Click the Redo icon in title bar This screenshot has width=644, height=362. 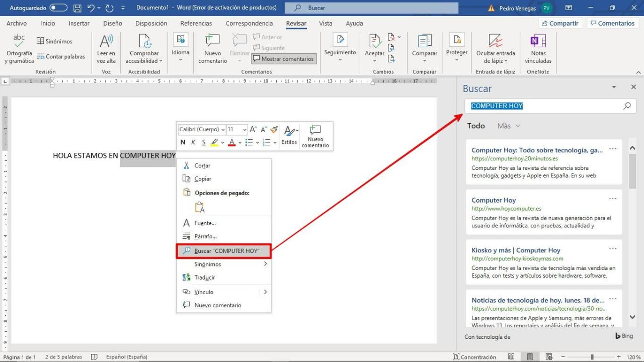point(109,8)
